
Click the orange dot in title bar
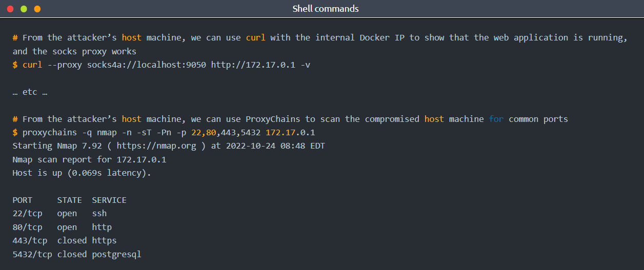pos(37,9)
